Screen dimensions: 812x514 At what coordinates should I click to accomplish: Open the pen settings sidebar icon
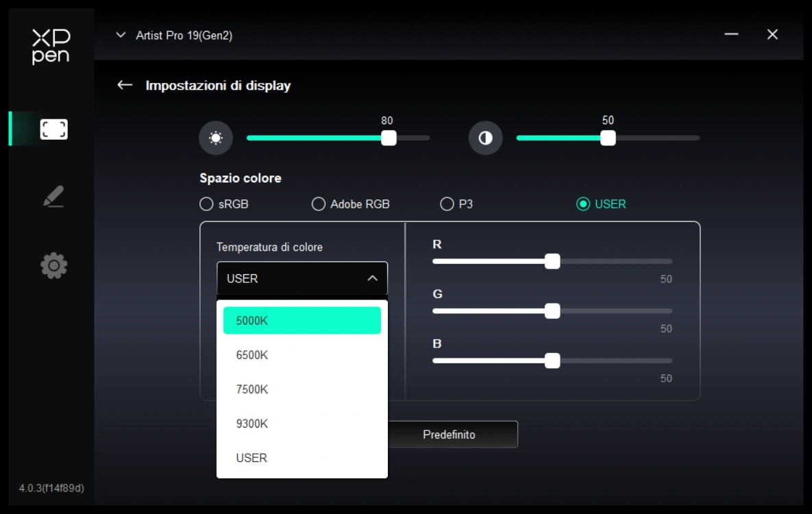click(x=53, y=197)
